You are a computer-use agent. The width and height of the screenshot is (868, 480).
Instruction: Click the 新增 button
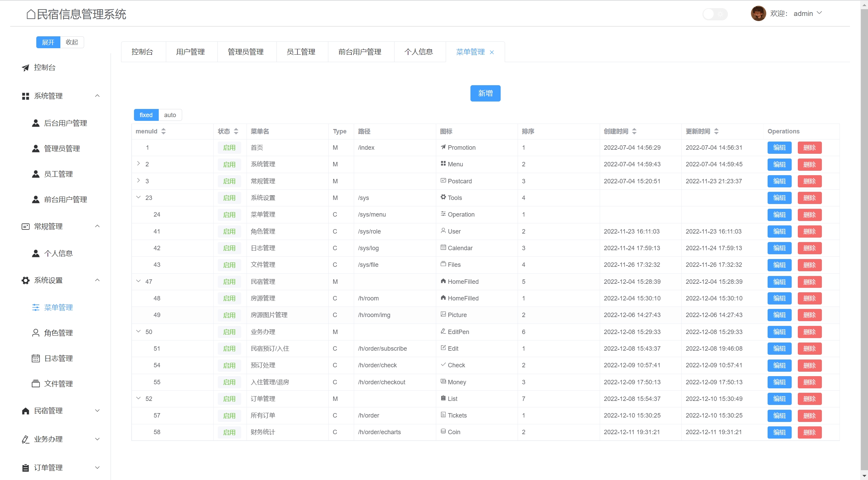485,93
